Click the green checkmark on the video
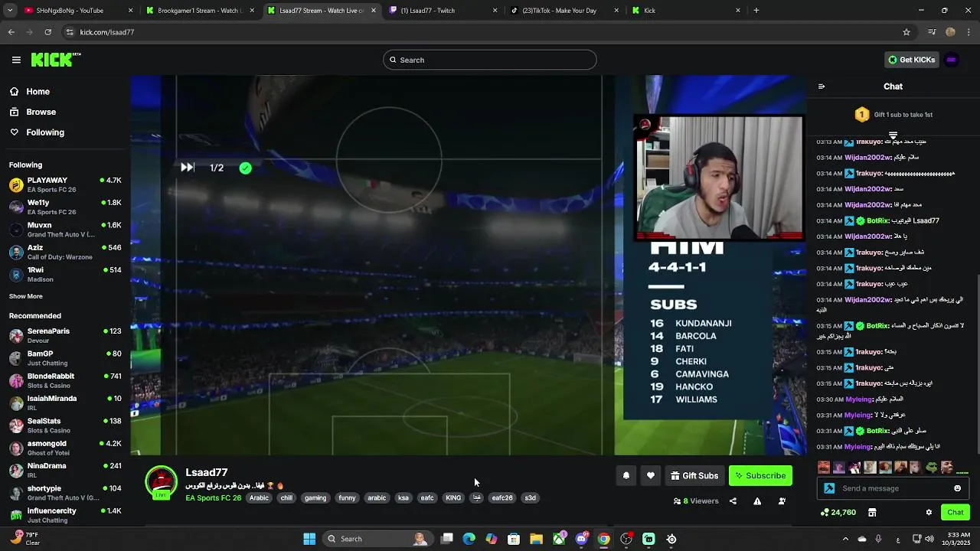The width and height of the screenshot is (980, 551). pos(245,168)
